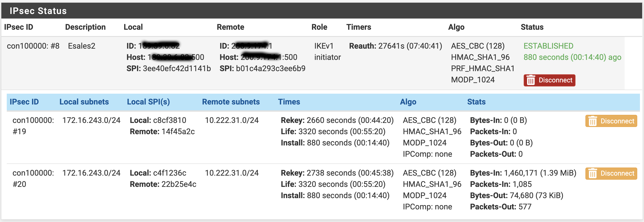This screenshot has height=222, width=644.
Task: Click trash icon in #19 row Disconnect button
Action: point(592,121)
